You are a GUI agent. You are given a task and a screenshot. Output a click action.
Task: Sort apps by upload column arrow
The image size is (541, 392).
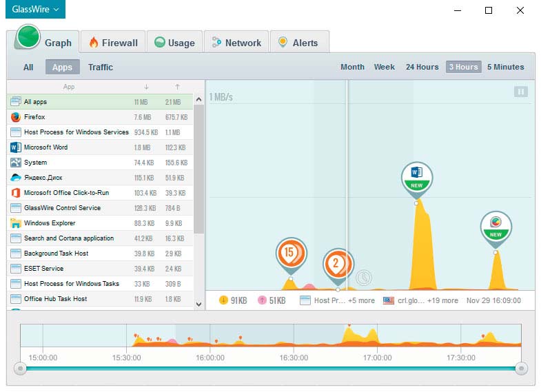point(177,87)
